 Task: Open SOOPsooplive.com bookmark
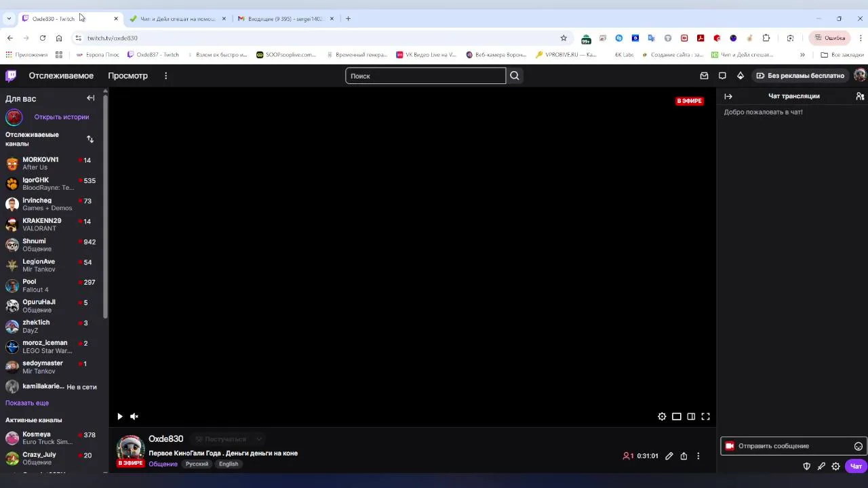click(x=285, y=55)
